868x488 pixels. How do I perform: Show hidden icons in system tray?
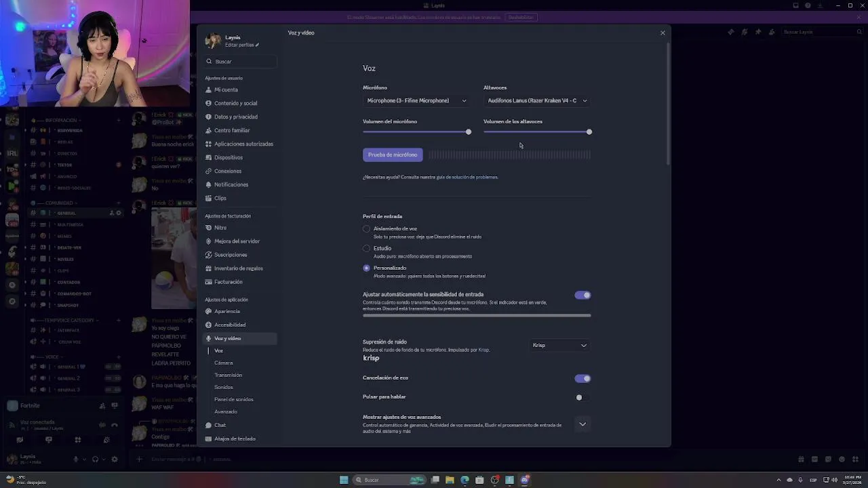[778, 480]
